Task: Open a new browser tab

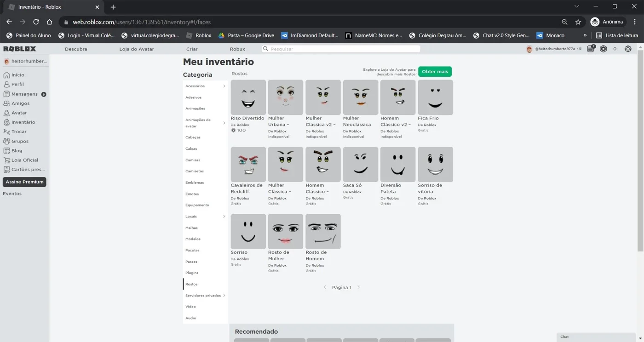Action: pyautogui.click(x=113, y=7)
